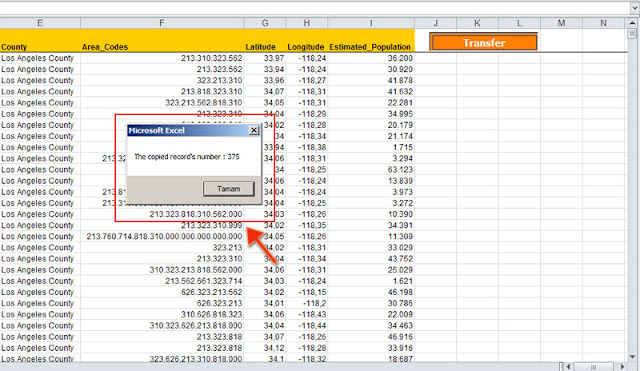
Task: Select longitude cell -118,44
Action: [307, 326]
